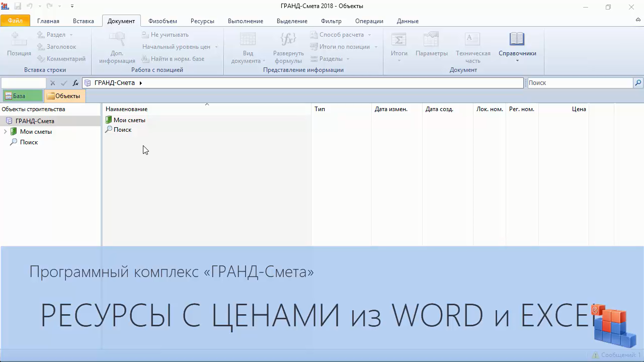644x362 pixels.
Task: Open the Раздел dropdown arrow
Action: coord(71,35)
